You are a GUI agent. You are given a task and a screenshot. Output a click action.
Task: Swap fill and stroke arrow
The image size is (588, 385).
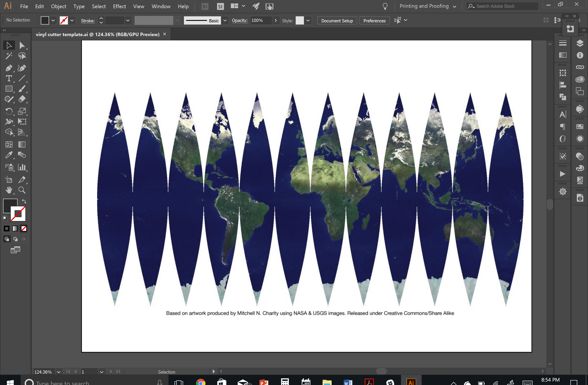pos(24,201)
